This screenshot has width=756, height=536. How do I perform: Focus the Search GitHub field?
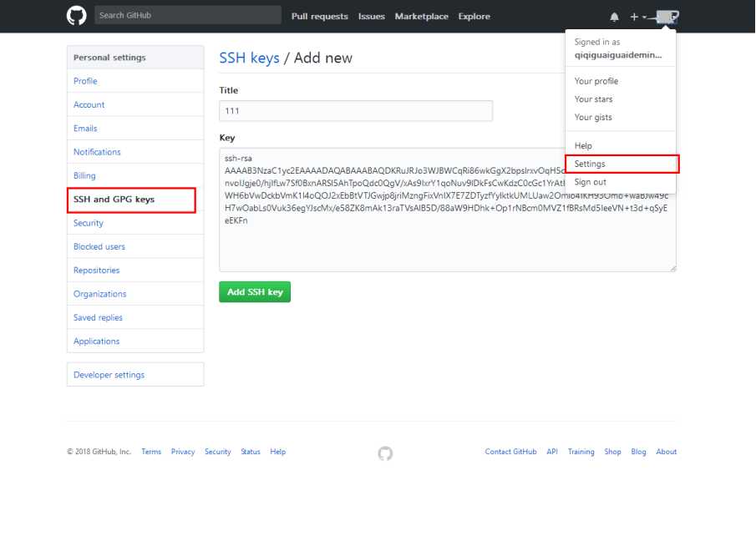coord(188,15)
